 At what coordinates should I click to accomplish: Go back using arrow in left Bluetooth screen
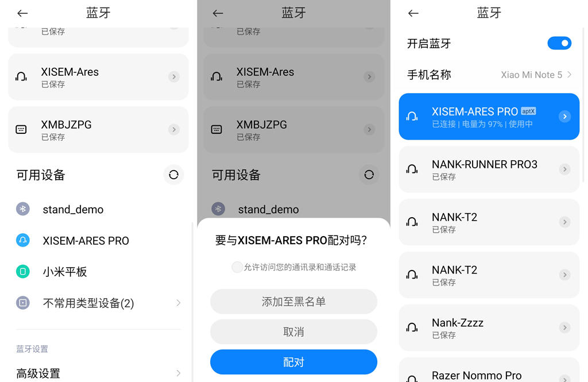(x=22, y=13)
